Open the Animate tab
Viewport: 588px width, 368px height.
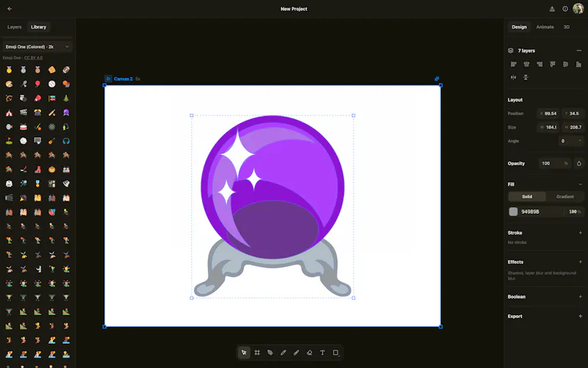tap(545, 27)
